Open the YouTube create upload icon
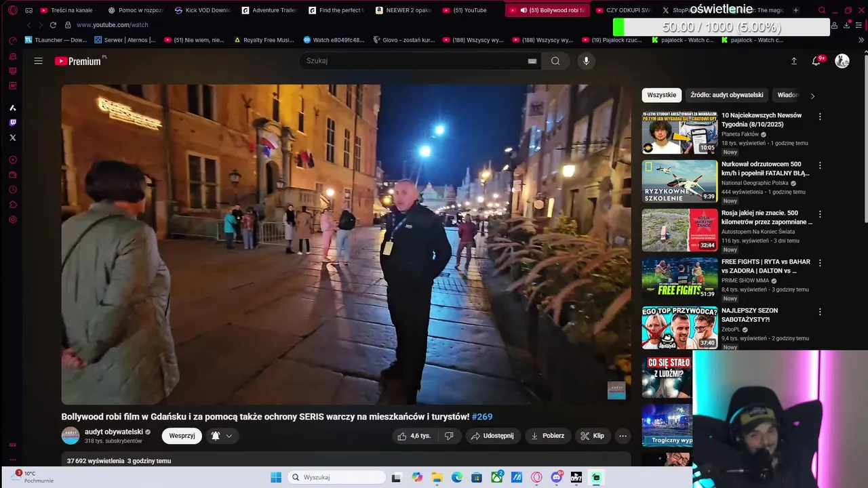 click(x=794, y=61)
